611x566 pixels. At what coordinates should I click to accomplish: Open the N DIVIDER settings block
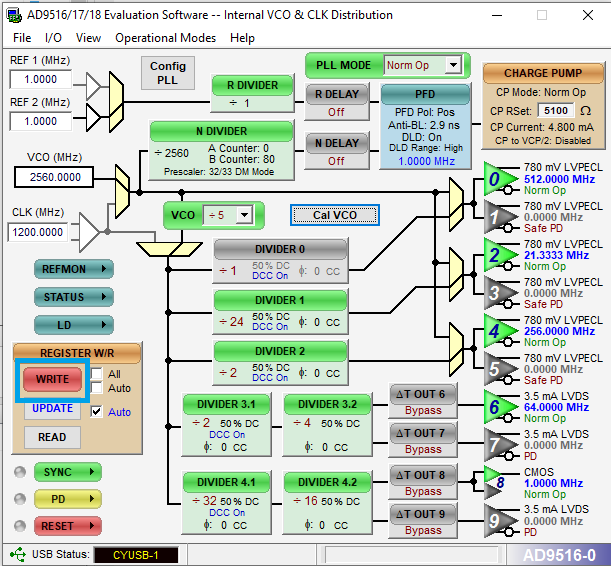click(221, 150)
